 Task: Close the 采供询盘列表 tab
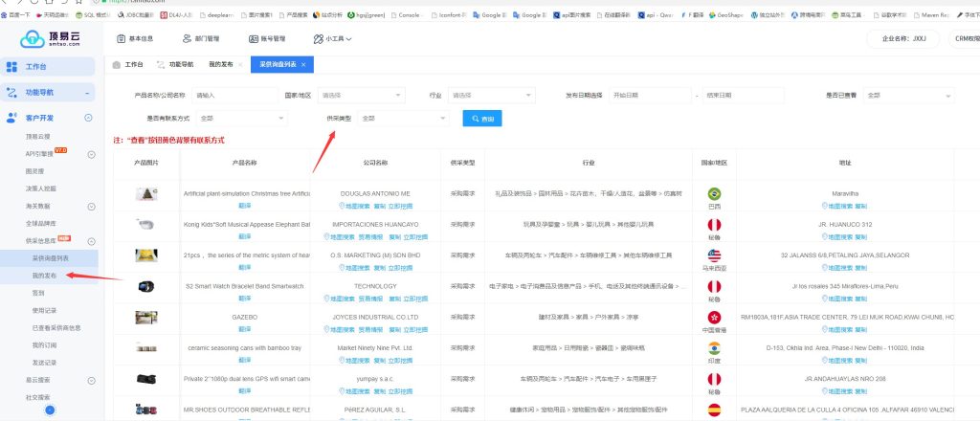[x=303, y=64]
